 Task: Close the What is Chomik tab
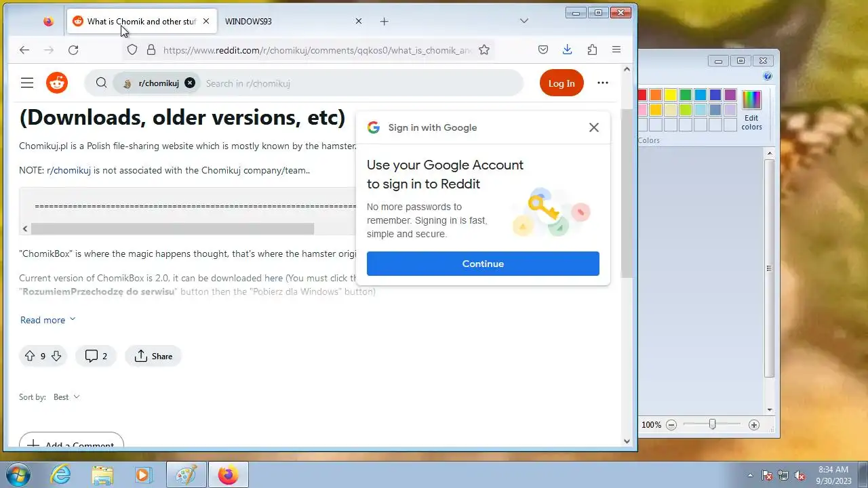pyautogui.click(x=206, y=21)
